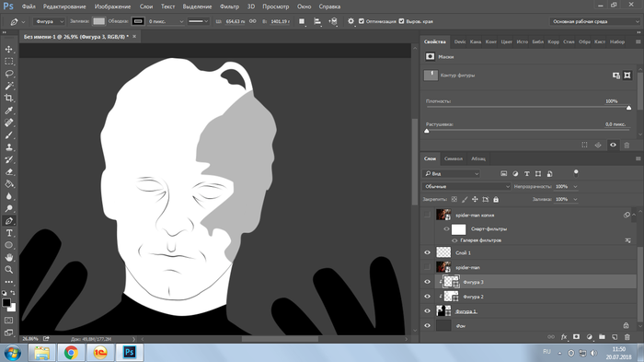
Task: Open the Фильтр menu
Action: pyautogui.click(x=229, y=6)
